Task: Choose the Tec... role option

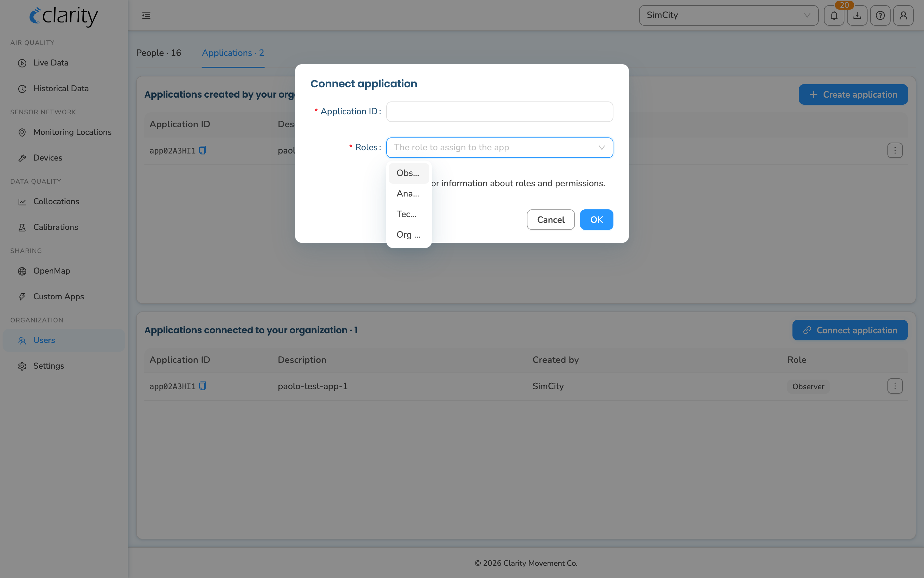Action: (x=408, y=214)
